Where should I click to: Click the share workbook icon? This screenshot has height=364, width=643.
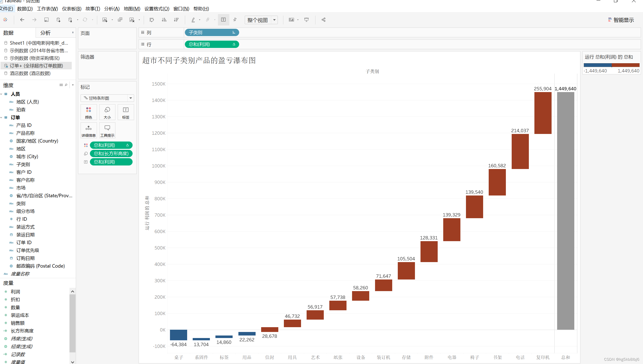pyautogui.click(x=324, y=20)
